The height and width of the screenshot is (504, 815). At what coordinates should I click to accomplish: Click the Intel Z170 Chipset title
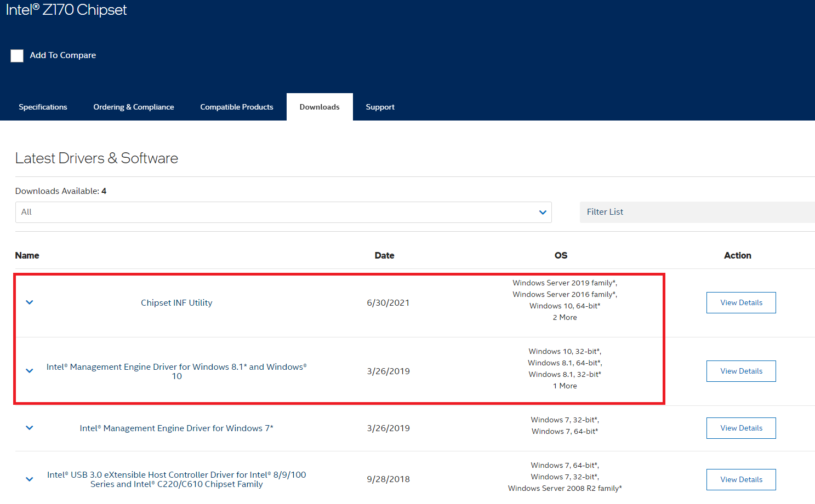tap(66, 10)
